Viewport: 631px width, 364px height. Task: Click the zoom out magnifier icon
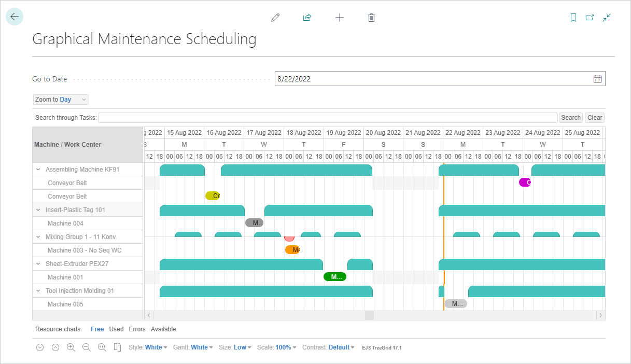coord(87,347)
